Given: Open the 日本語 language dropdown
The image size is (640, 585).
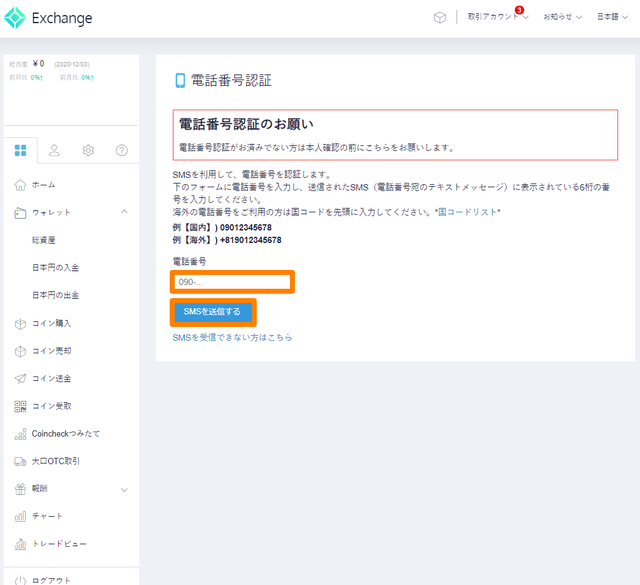Looking at the screenshot, I should click(x=612, y=17).
